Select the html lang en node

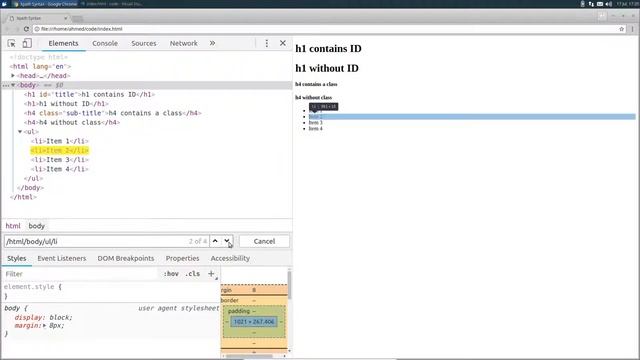pyautogui.click(x=40, y=66)
